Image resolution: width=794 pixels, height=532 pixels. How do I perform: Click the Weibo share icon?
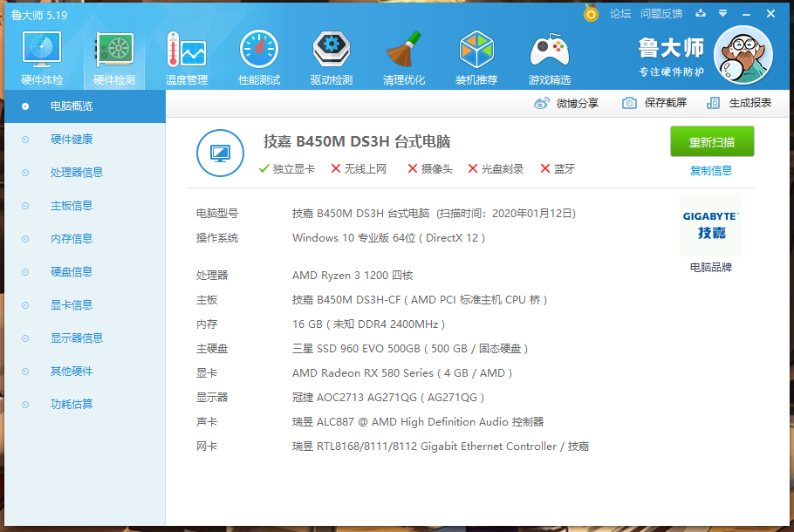click(541, 103)
